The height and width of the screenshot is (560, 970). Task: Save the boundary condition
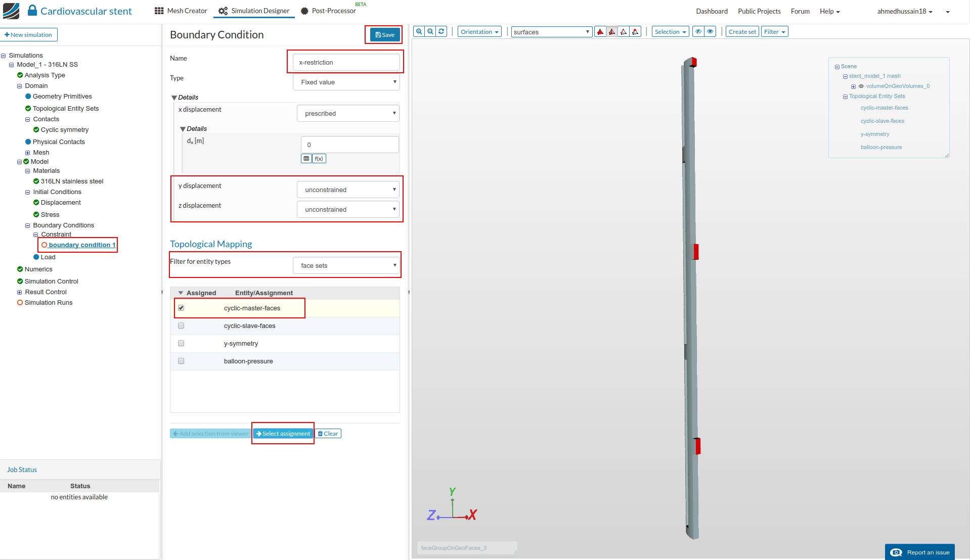(x=385, y=34)
